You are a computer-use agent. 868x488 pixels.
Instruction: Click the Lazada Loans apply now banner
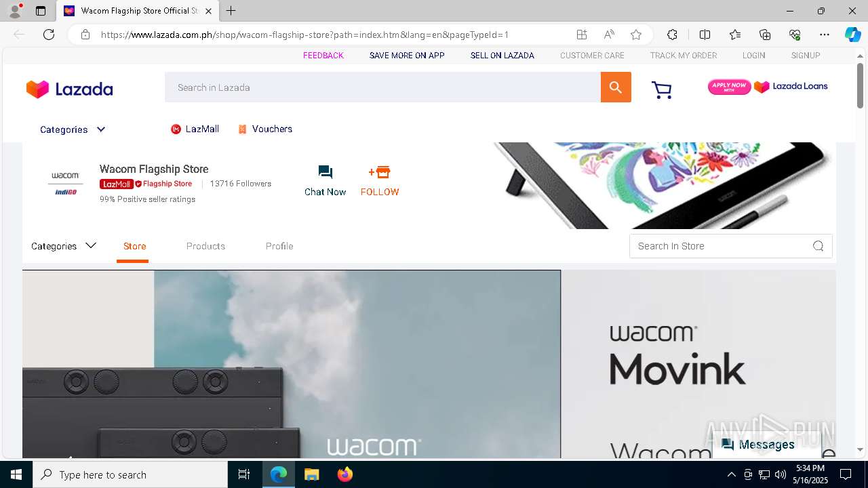pos(768,87)
